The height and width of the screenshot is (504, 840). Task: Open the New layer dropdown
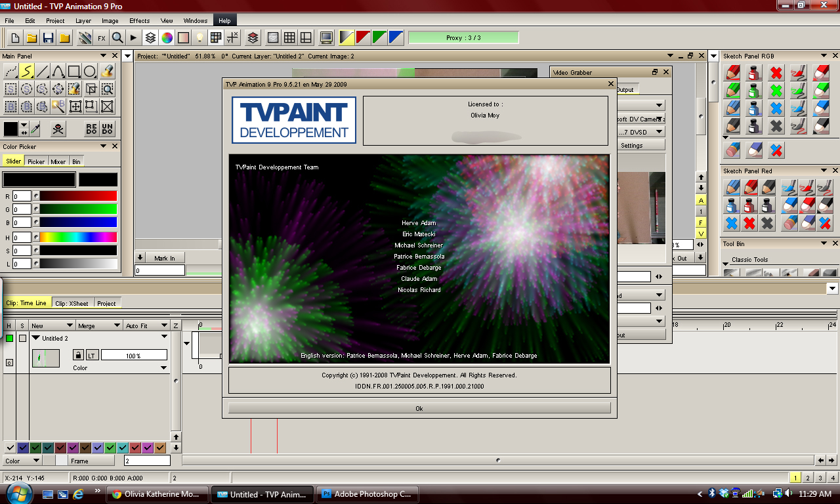tap(52, 325)
